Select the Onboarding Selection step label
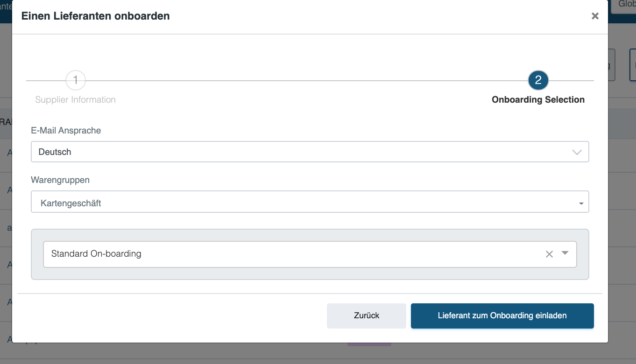 [538, 100]
